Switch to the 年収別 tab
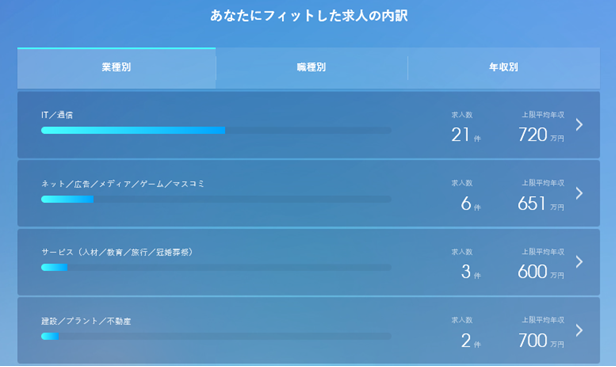Screen dimensions: 616x367 point(504,68)
